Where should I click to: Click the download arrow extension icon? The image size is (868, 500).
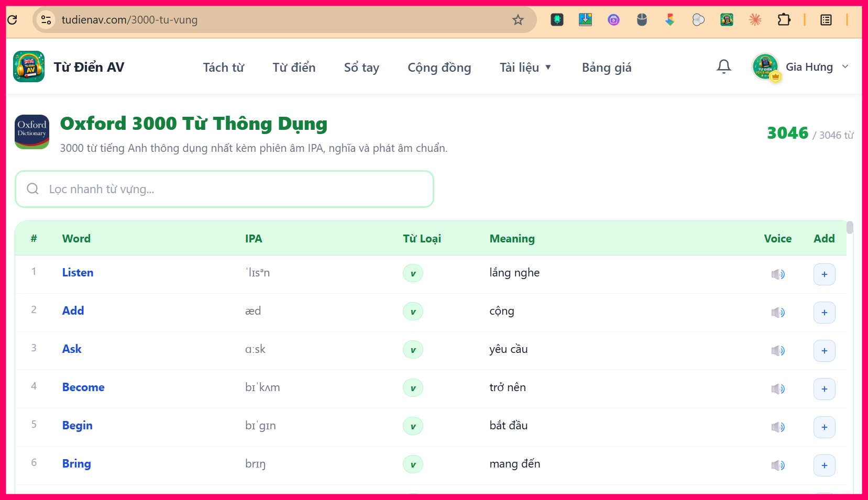pyautogui.click(x=585, y=20)
